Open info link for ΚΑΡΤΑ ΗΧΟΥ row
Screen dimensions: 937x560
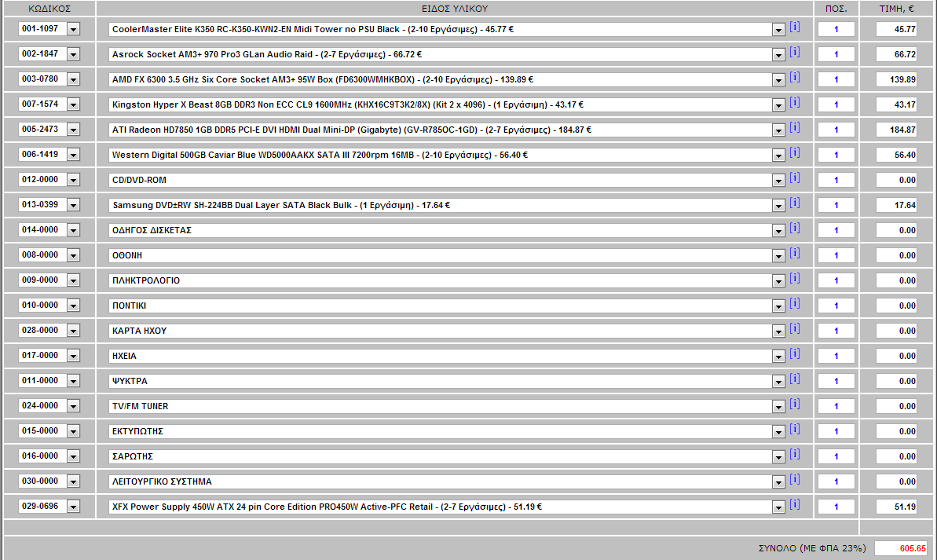pos(794,328)
